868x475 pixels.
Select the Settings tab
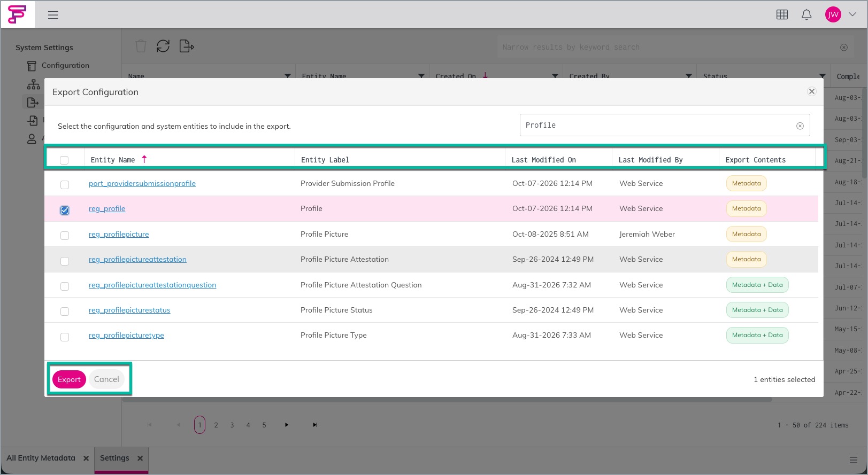pos(114,458)
